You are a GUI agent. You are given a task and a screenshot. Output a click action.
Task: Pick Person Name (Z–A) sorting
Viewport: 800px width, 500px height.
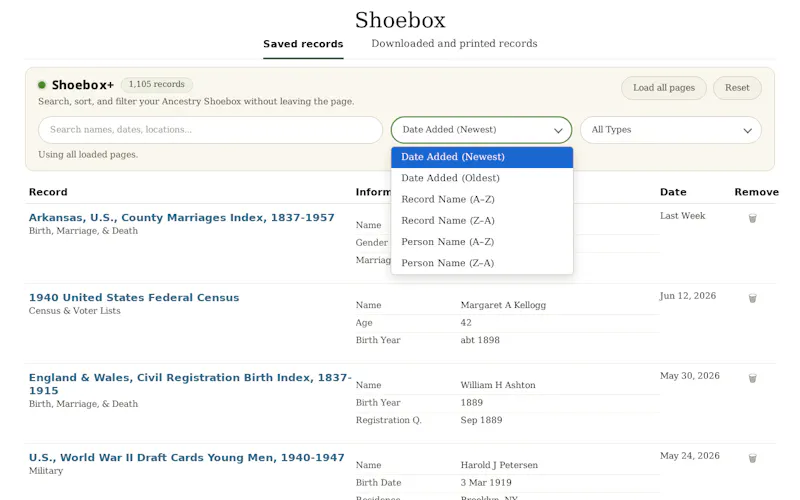coord(482,263)
